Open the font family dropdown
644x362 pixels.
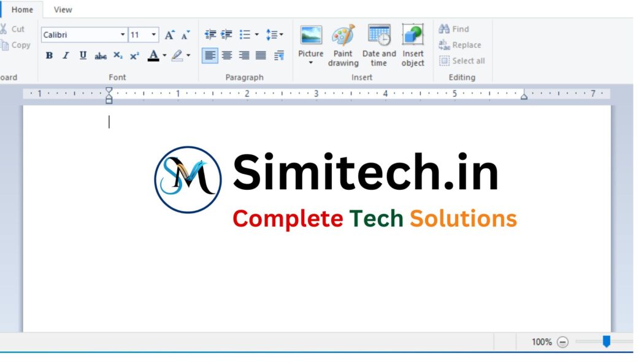click(121, 35)
